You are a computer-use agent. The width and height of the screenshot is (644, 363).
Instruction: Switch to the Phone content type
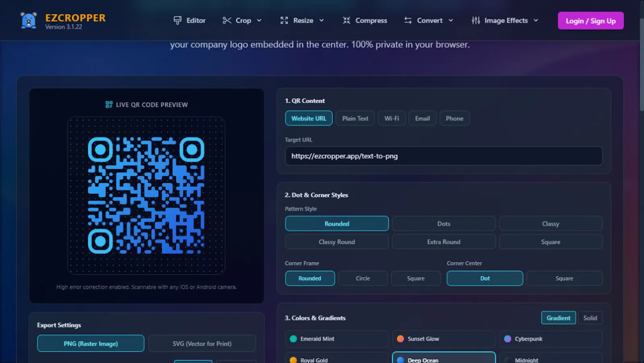454,118
